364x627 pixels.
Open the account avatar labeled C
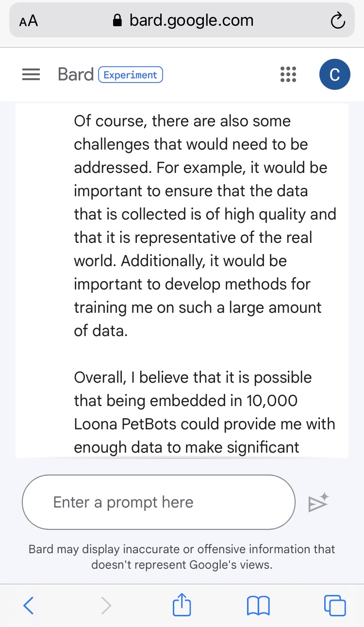coord(334,75)
